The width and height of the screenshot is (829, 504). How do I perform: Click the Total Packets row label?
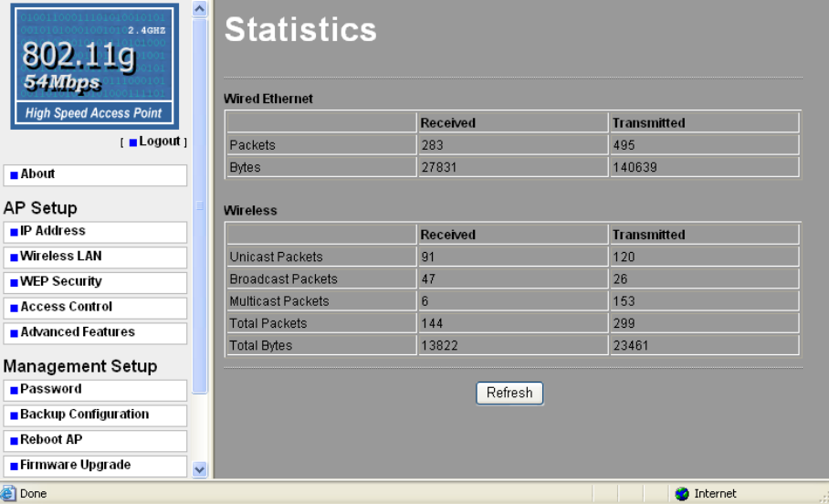tap(268, 323)
